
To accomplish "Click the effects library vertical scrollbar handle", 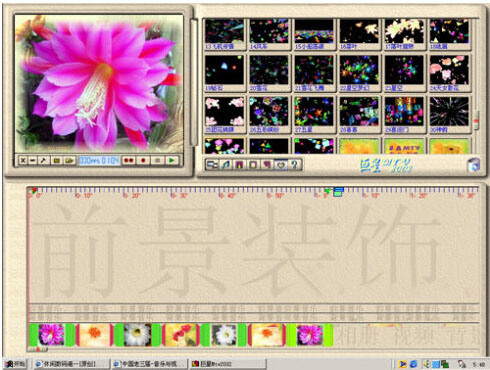I will pyautogui.click(x=476, y=120).
